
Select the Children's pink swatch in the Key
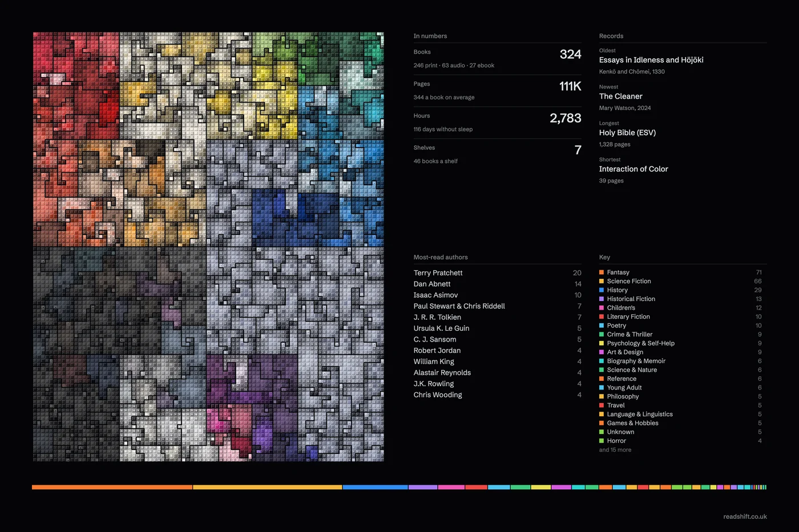(x=602, y=308)
